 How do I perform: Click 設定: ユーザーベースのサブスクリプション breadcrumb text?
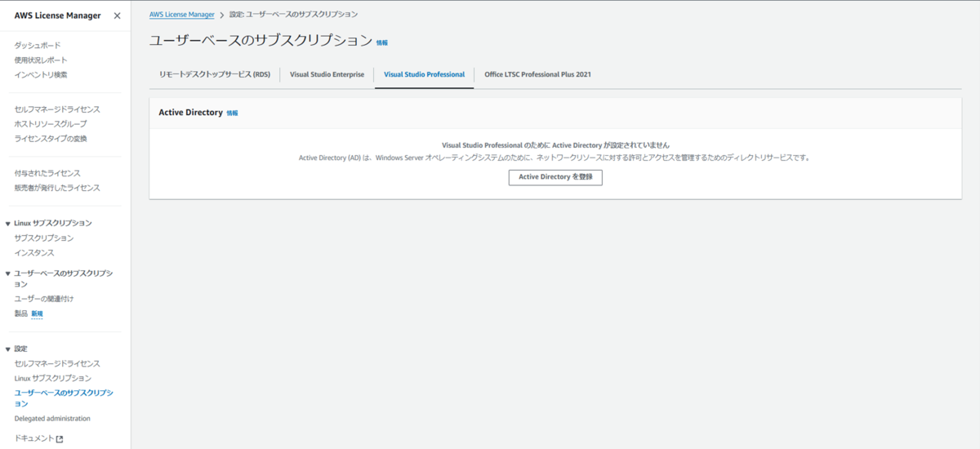[x=293, y=15]
